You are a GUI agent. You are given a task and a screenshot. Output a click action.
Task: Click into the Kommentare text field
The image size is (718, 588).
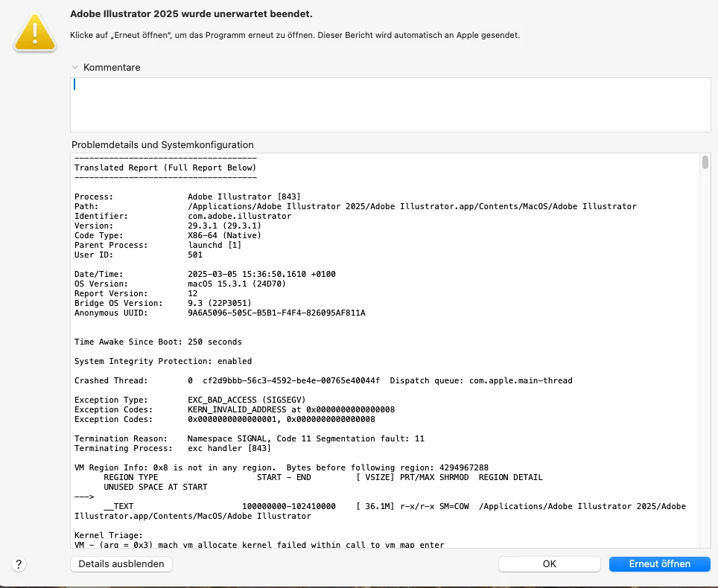pos(390,105)
